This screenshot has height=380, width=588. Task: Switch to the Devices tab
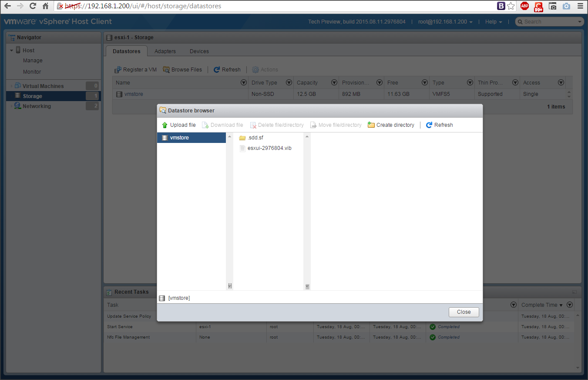coord(199,51)
